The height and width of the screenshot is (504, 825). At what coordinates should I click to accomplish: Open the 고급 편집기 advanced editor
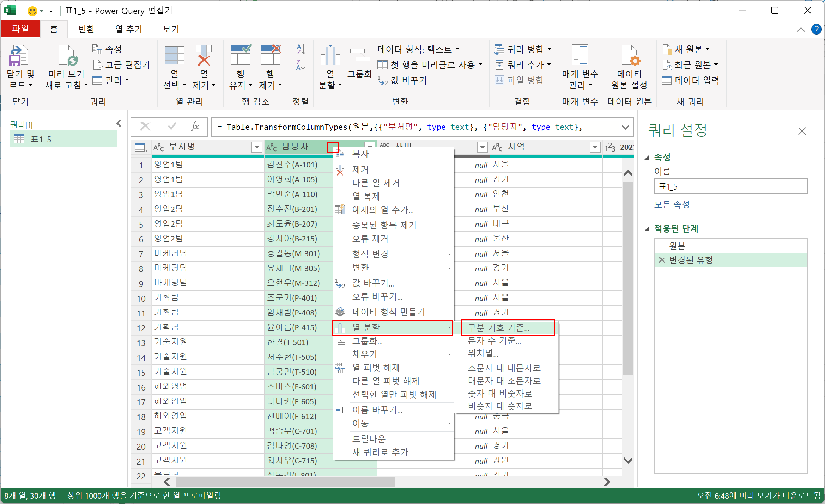[121, 64]
